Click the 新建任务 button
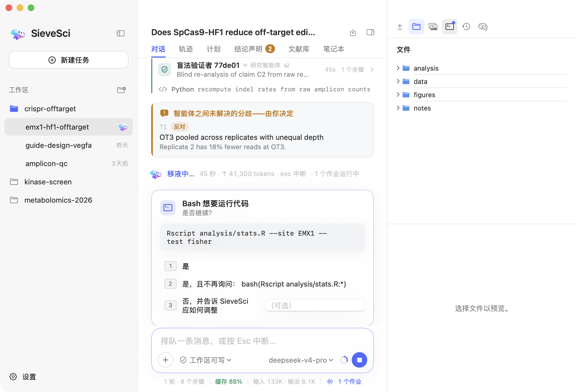 pos(69,60)
